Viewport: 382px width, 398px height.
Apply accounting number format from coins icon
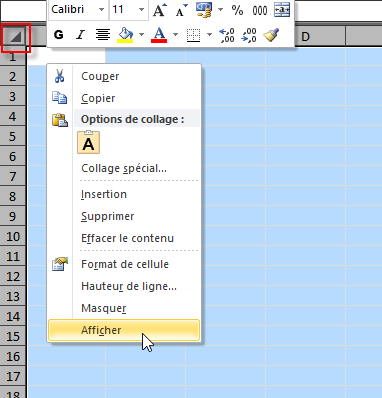pos(204,10)
